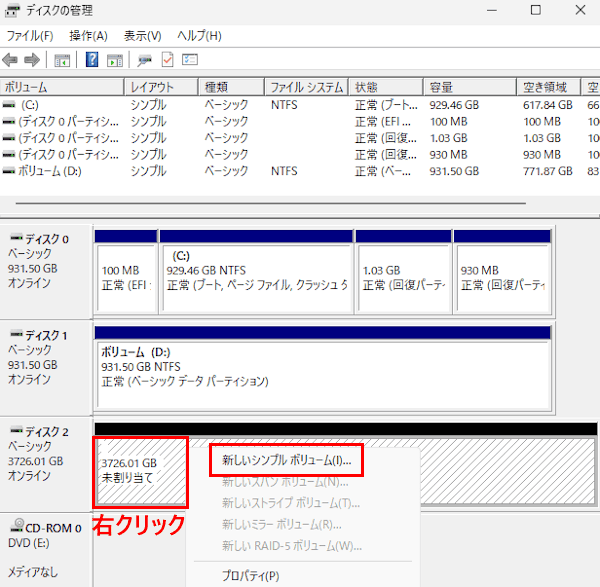Screen dimensions: 600x587
Task: Click the 771.87 GB free space cell
Action: pyautogui.click(x=548, y=171)
